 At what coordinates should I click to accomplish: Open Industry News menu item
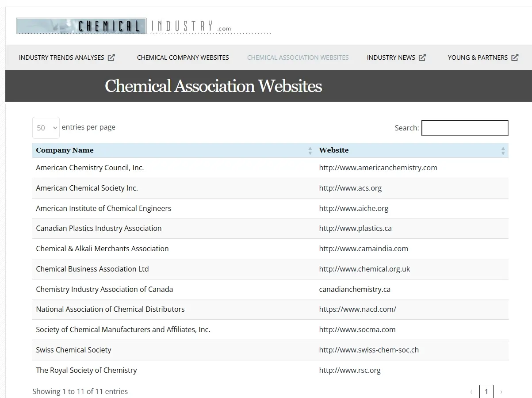[391, 57]
